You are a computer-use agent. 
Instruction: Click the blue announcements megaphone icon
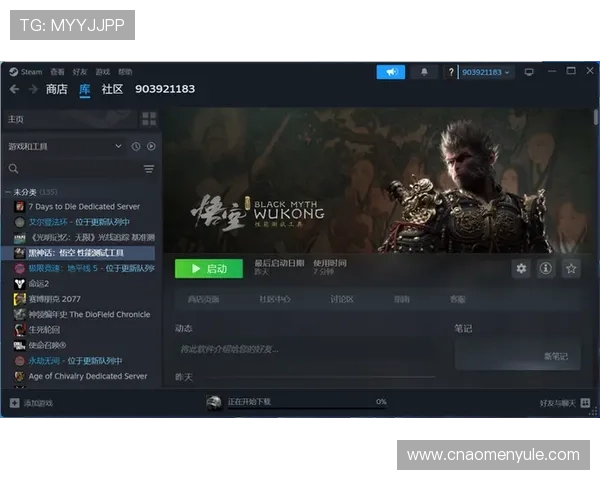(391, 72)
